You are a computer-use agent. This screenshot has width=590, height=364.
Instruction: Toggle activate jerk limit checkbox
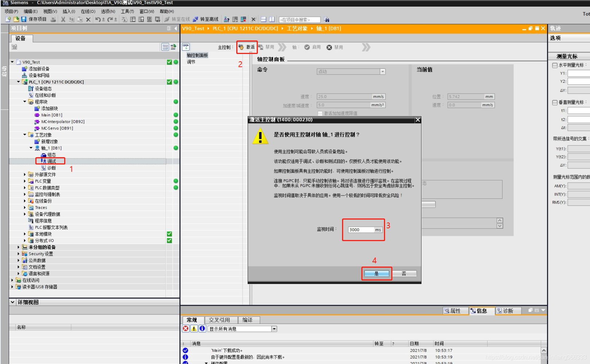320,113
